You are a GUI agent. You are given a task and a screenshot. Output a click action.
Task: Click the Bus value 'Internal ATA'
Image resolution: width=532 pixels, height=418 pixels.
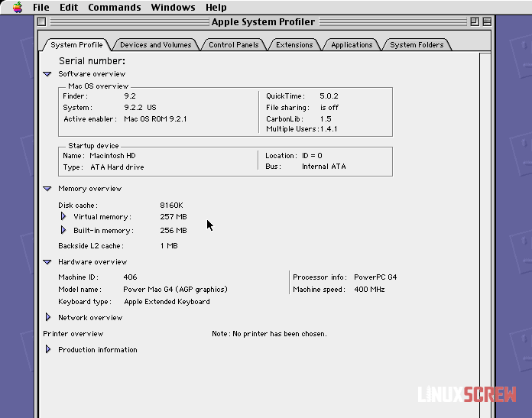[323, 167]
